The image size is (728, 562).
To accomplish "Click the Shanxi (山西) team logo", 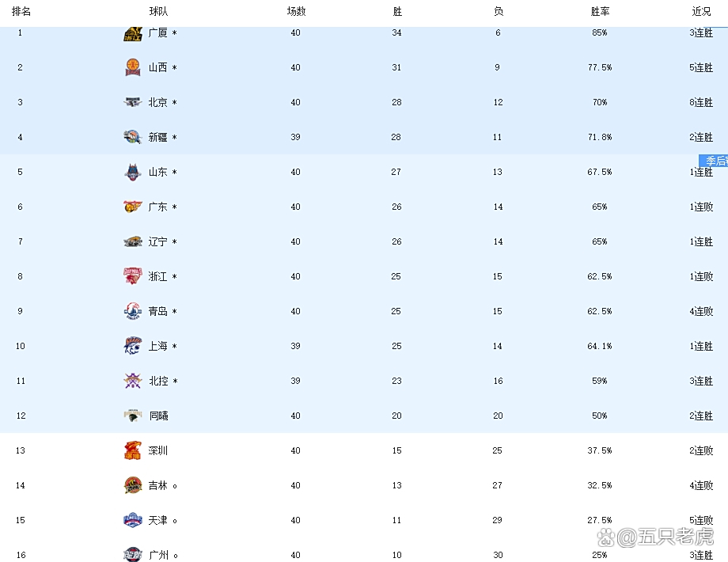I will tap(132, 68).
